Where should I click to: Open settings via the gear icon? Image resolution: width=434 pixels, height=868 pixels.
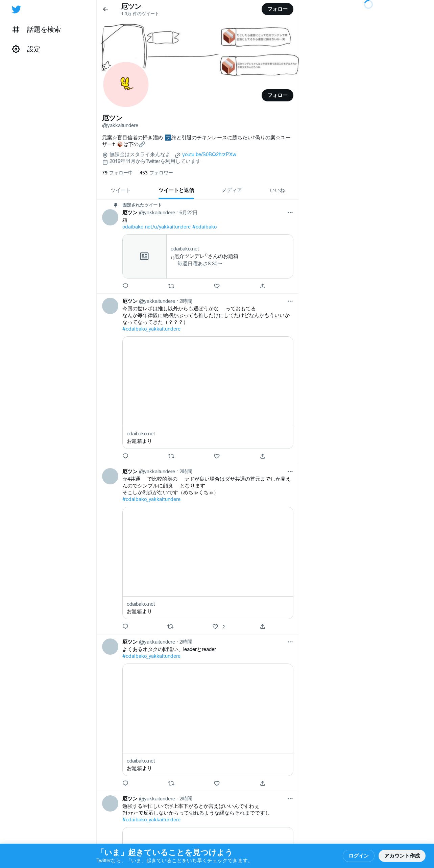point(16,49)
